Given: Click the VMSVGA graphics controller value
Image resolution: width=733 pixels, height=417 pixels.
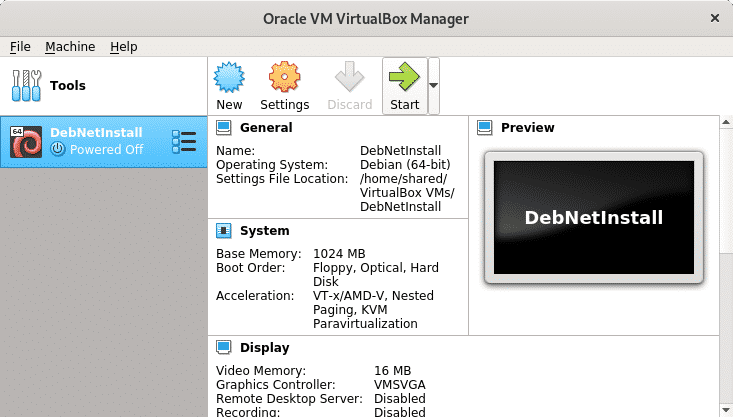Looking at the screenshot, I should pyautogui.click(x=400, y=384).
